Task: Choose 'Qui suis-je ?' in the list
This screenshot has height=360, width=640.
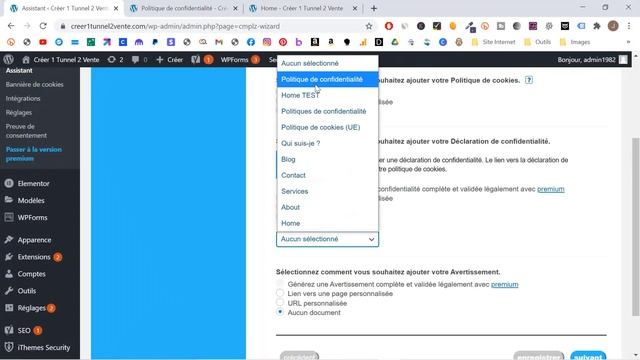Action: point(327,143)
